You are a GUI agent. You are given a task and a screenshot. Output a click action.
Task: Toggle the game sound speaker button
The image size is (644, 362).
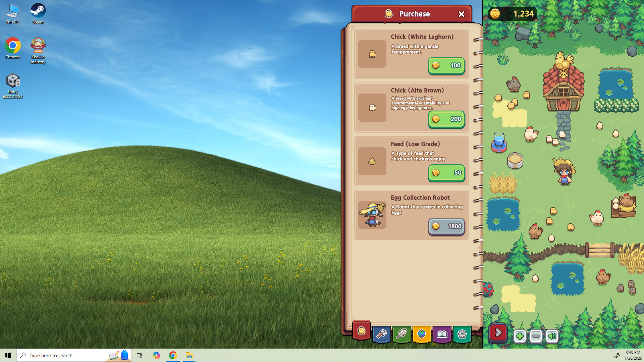coord(552,336)
